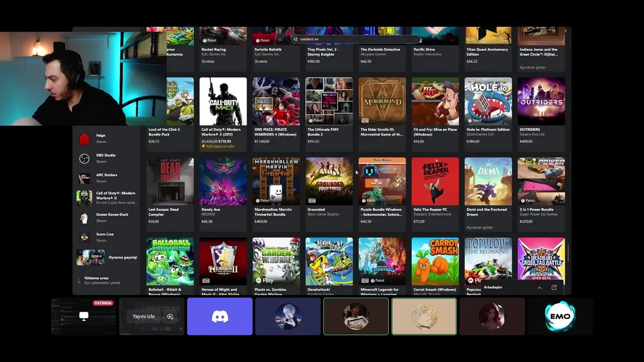Click the search magnifier icon
Image resolution: width=644 pixels, height=362 pixels.
click(x=296, y=39)
